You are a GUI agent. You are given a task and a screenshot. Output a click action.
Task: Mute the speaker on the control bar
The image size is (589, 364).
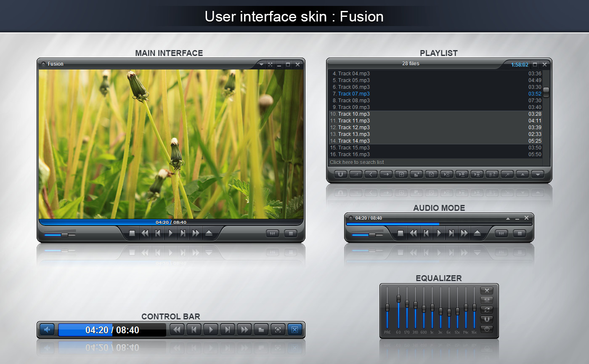tap(46, 330)
